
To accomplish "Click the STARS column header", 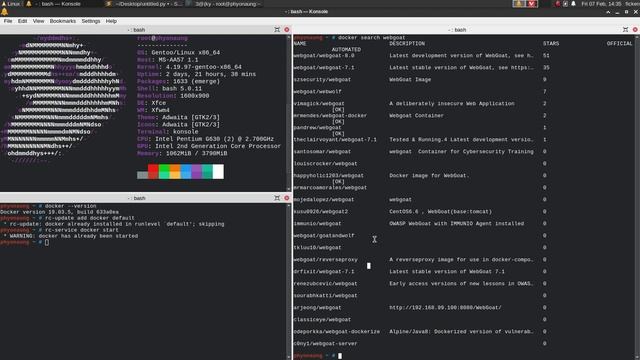I will click(x=551, y=43).
